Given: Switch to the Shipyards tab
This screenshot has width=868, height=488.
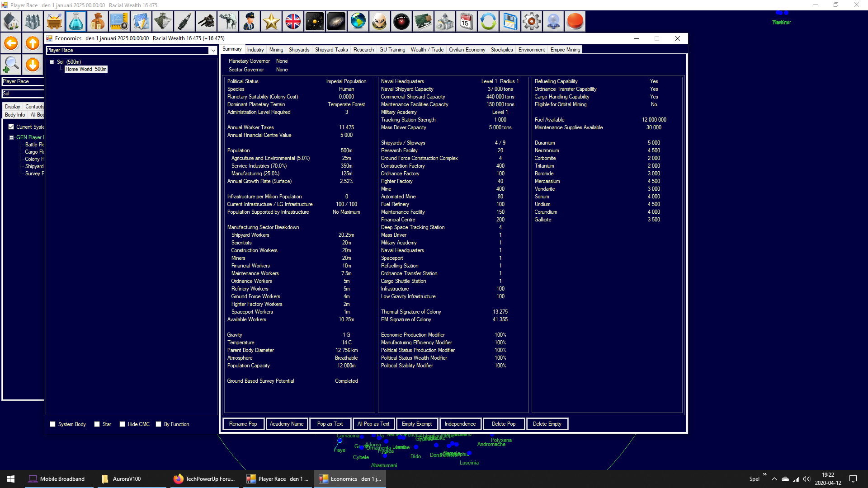Looking at the screenshot, I should (x=299, y=50).
